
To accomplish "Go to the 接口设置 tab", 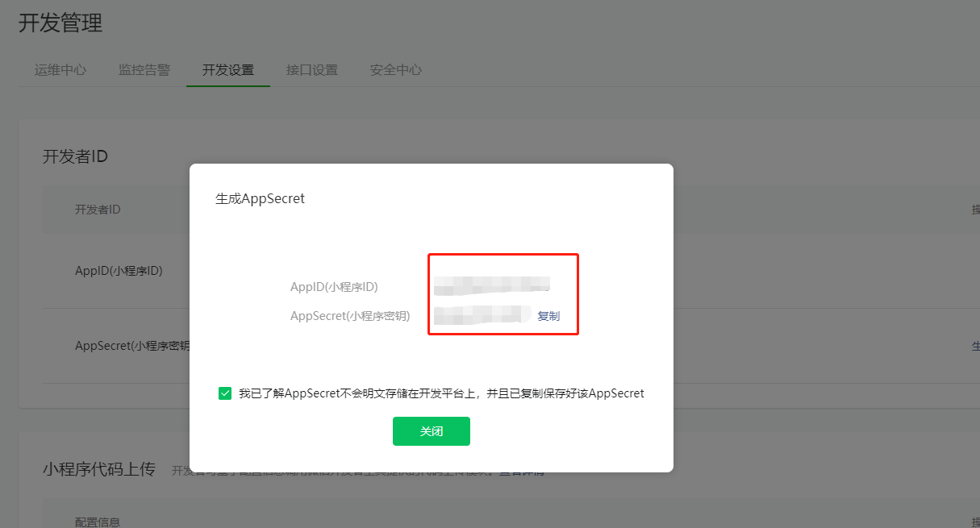I will 312,70.
